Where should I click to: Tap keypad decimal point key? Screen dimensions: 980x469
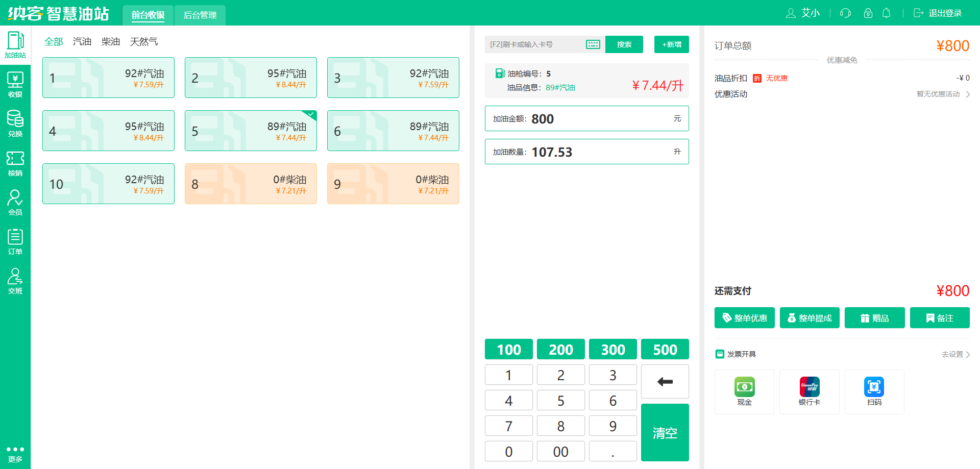(613, 451)
